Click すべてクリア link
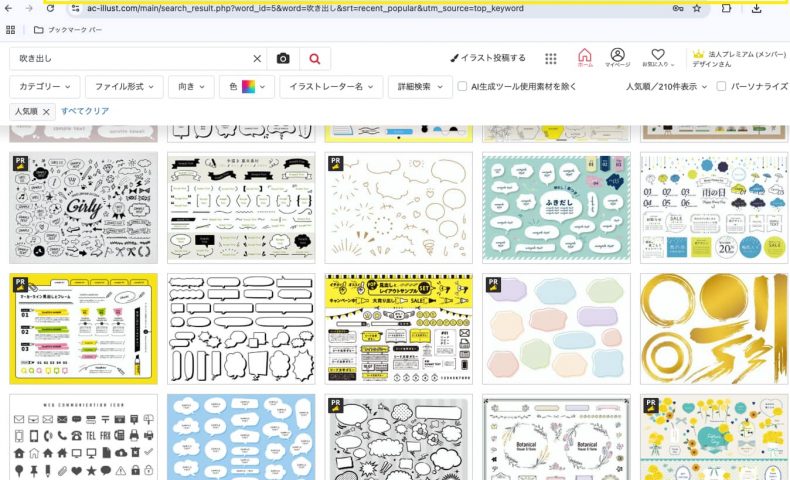 click(85, 111)
